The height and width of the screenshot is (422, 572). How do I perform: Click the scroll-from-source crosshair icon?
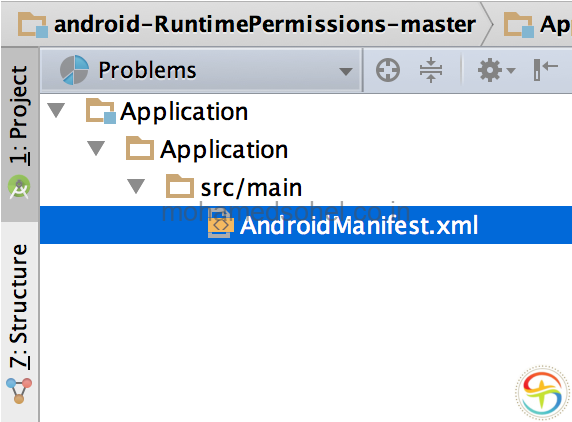pos(387,70)
